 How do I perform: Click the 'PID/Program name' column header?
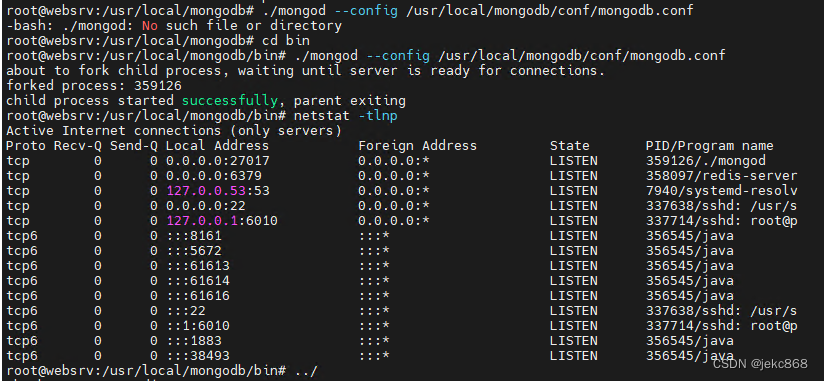709,146
